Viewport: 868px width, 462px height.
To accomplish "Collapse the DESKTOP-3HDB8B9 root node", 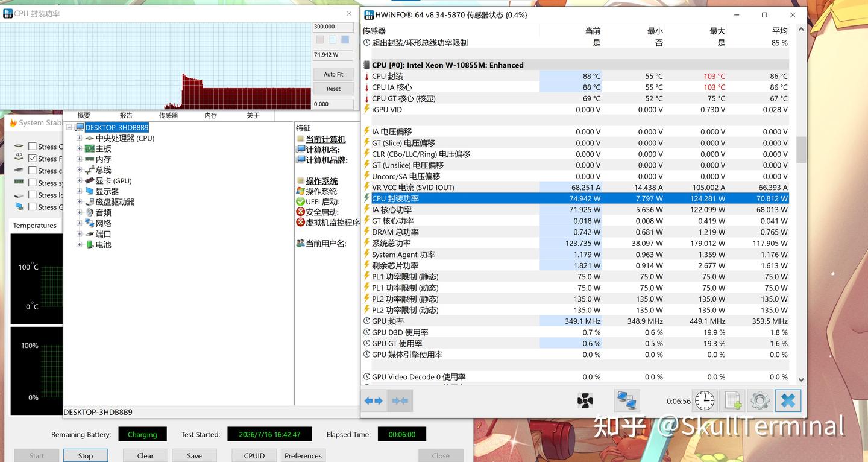I will point(69,127).
